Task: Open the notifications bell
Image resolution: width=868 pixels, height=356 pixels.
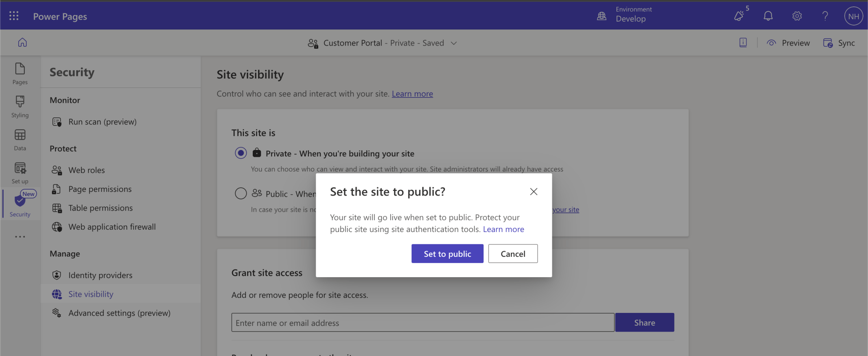Action: point(768,16)
